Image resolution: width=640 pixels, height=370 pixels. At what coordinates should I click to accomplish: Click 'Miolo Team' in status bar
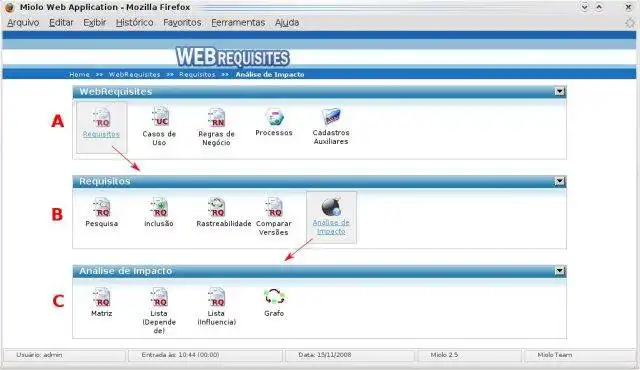pos(555,355)
